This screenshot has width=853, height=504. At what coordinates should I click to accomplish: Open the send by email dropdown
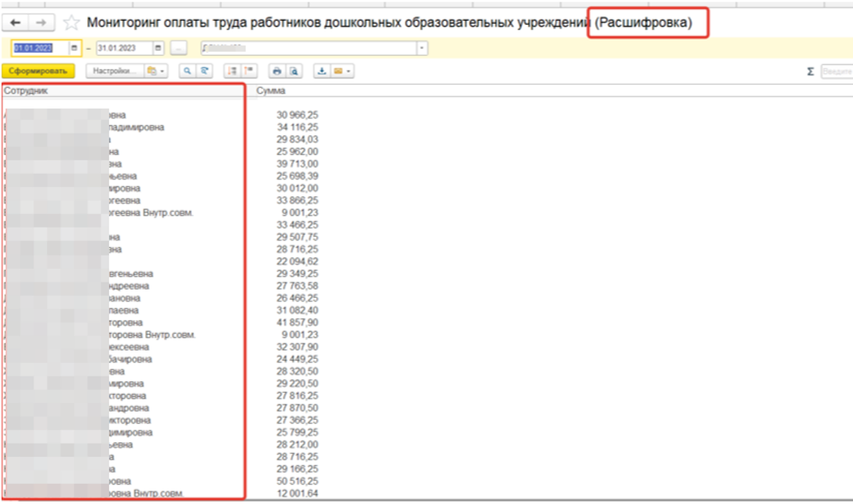tap(341, 71)
